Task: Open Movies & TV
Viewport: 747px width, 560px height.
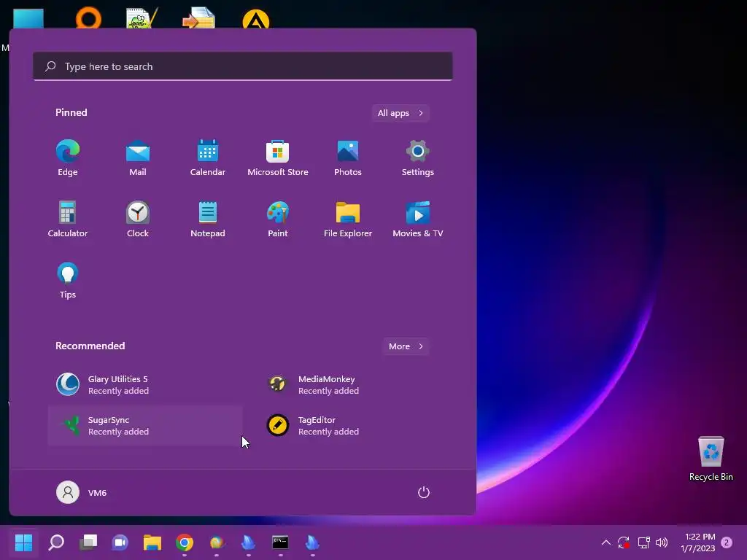Action: (418, 219)
